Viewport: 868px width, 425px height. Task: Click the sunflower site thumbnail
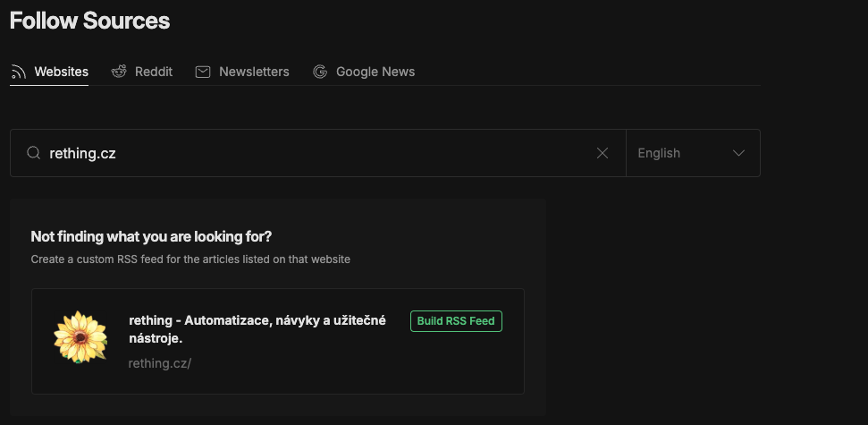point(80,337)
